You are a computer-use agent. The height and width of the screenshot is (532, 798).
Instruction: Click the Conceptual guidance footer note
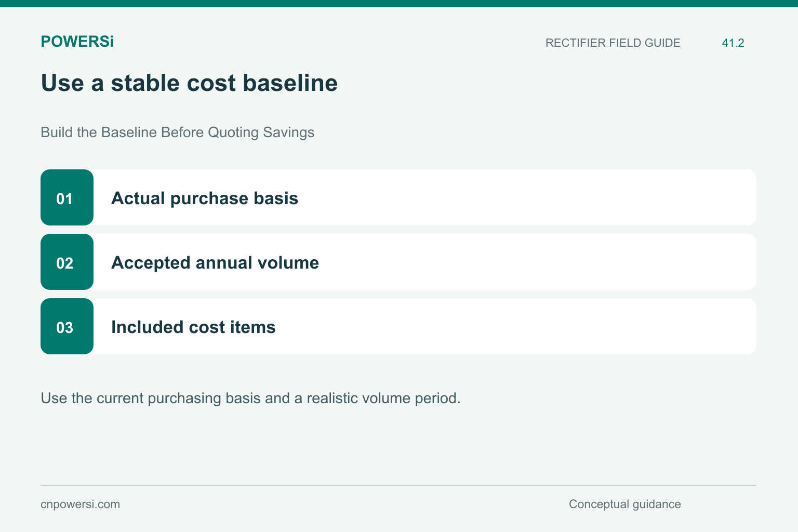point(624,504)
